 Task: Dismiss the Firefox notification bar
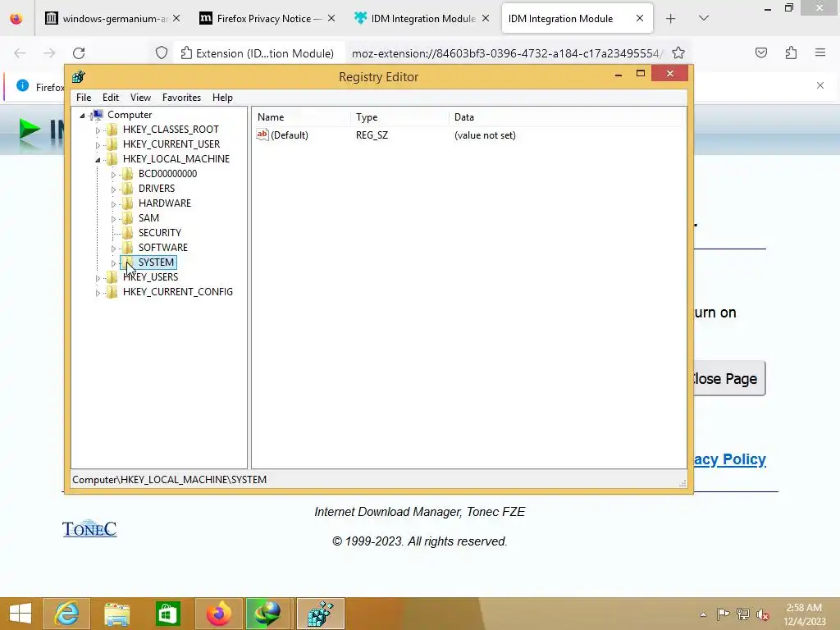[820, 85]
